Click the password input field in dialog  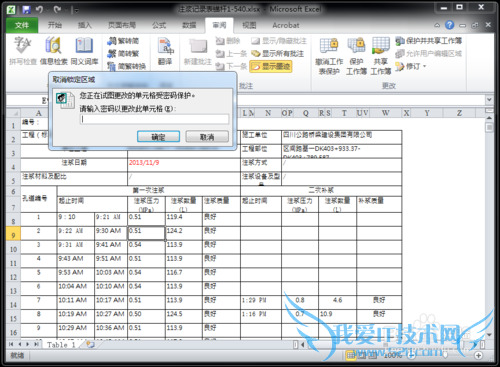point(154,119)
